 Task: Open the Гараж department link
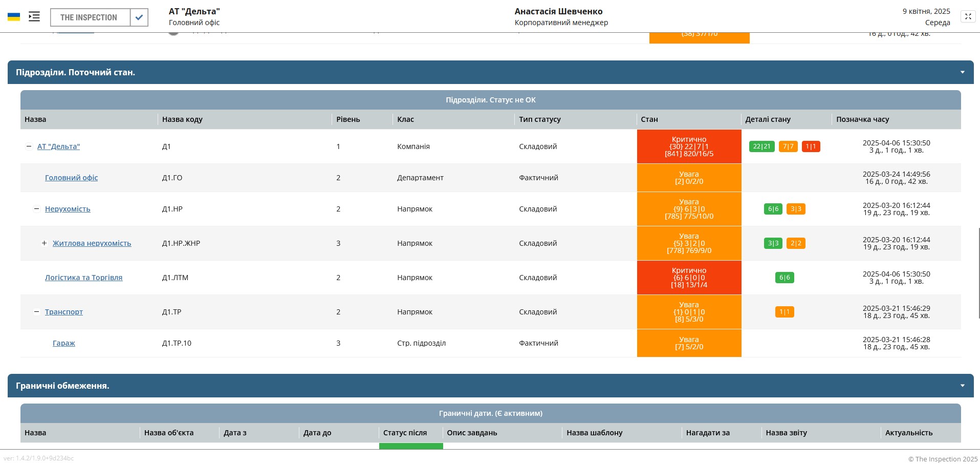[63, 343]
